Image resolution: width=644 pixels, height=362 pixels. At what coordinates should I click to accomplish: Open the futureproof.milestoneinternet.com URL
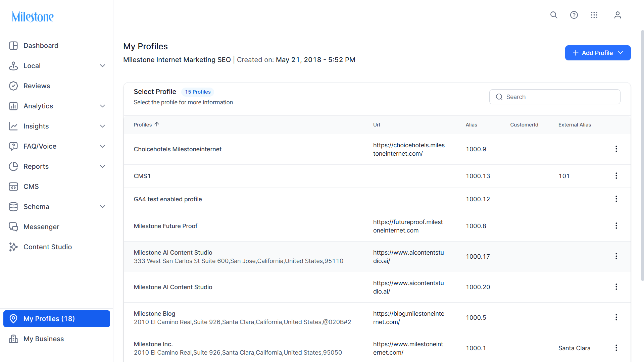pyautogui.click(x=408, y=226)
